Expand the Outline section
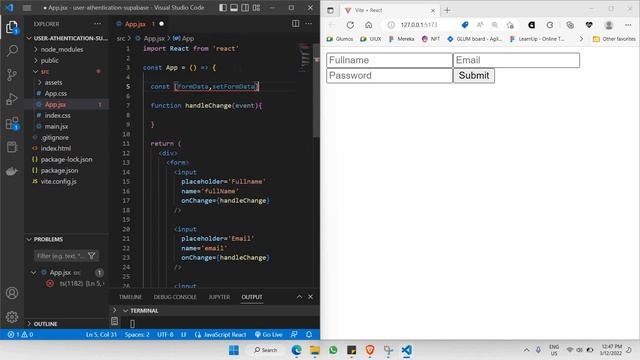 [x=45, y=324]
